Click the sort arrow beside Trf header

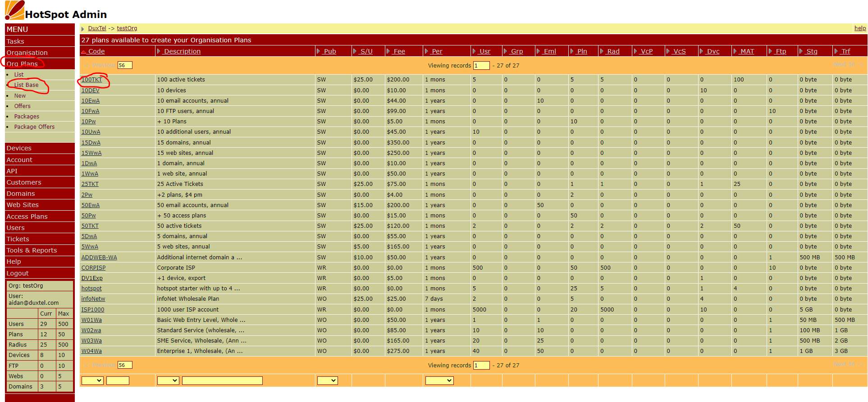(836, 51)
